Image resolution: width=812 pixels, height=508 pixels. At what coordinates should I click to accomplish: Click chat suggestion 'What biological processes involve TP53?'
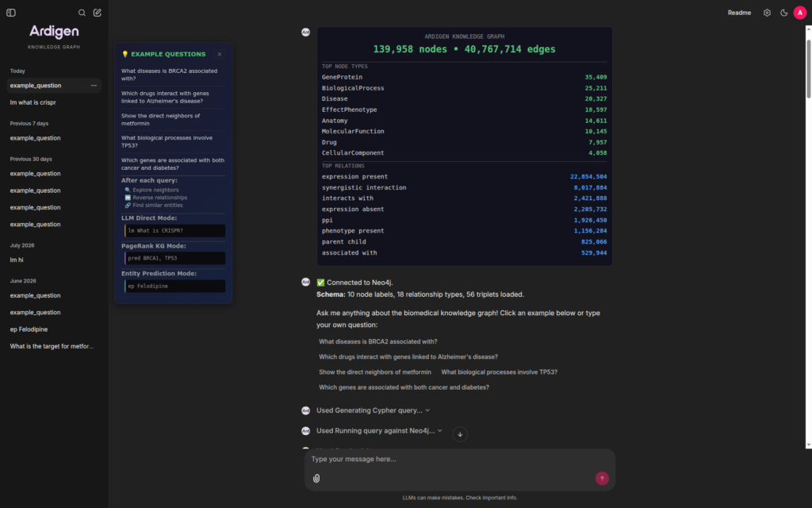point(500,372)
